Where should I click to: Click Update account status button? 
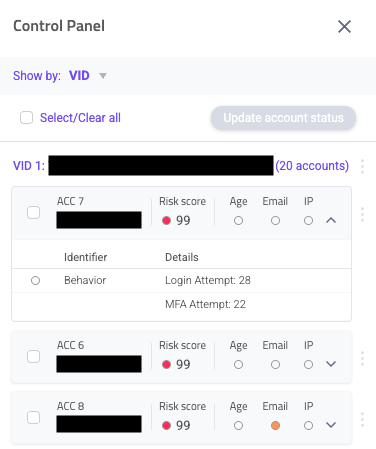click(283, 118)
